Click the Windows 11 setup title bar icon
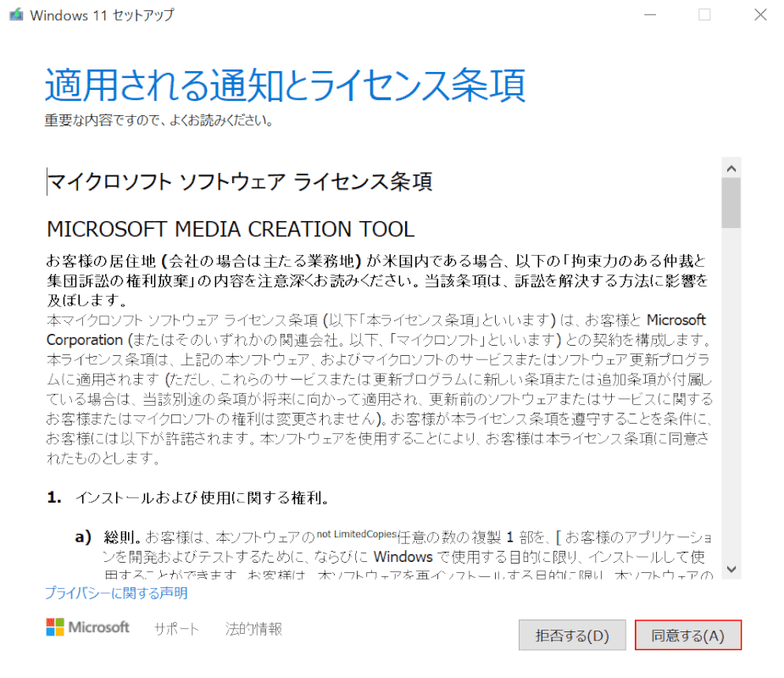784x678 pixels. [16, 14]
